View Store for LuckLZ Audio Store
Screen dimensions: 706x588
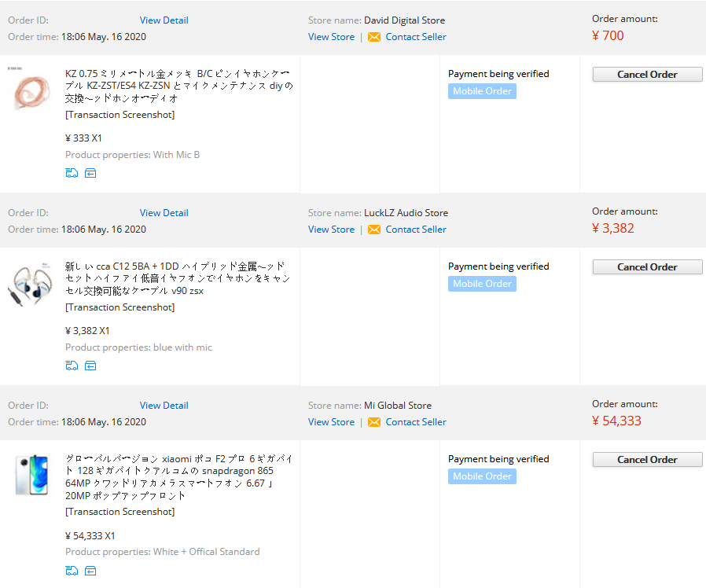[x=331, y=230]
